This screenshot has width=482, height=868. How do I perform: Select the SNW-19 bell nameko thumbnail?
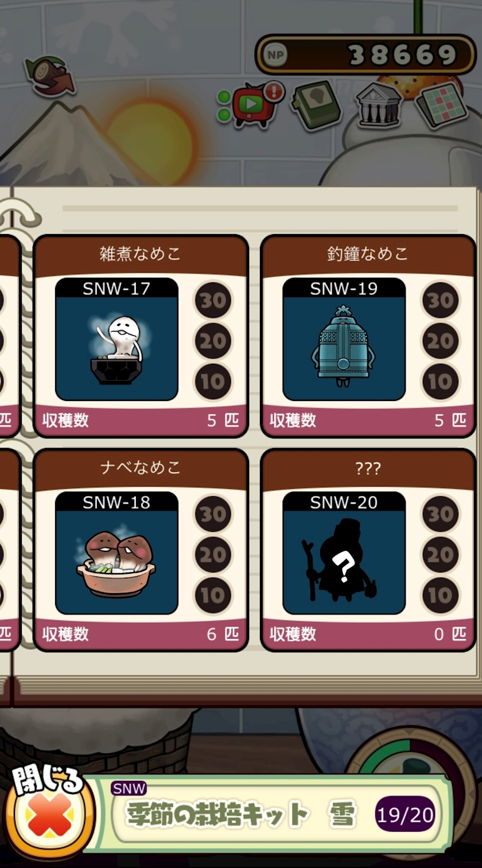click(x=344, y=339)
